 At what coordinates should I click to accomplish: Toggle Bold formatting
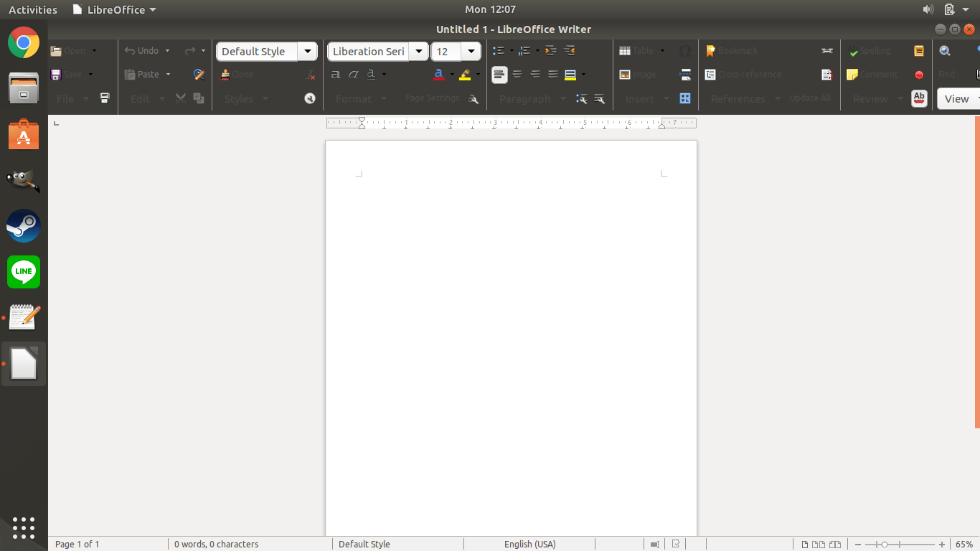click(336, 75)
